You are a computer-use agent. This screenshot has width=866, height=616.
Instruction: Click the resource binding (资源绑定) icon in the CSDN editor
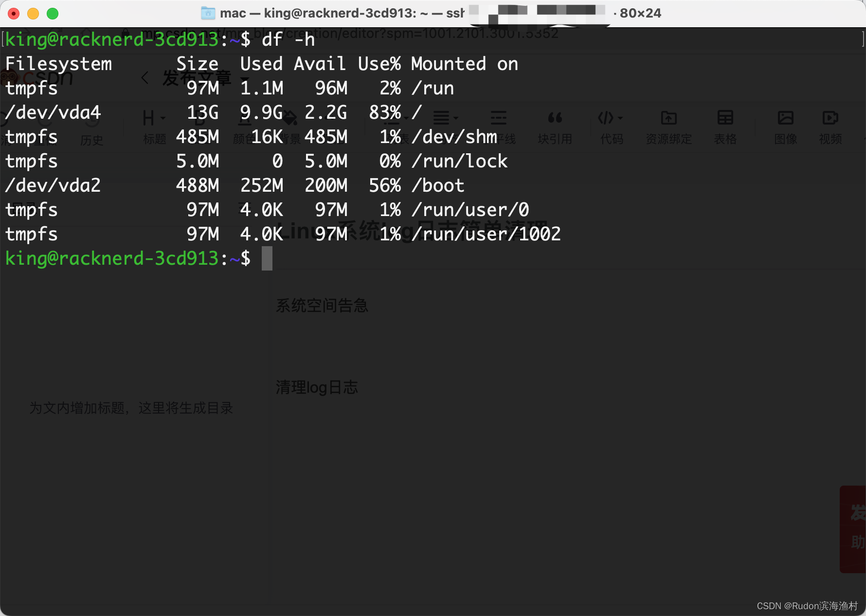669,118
